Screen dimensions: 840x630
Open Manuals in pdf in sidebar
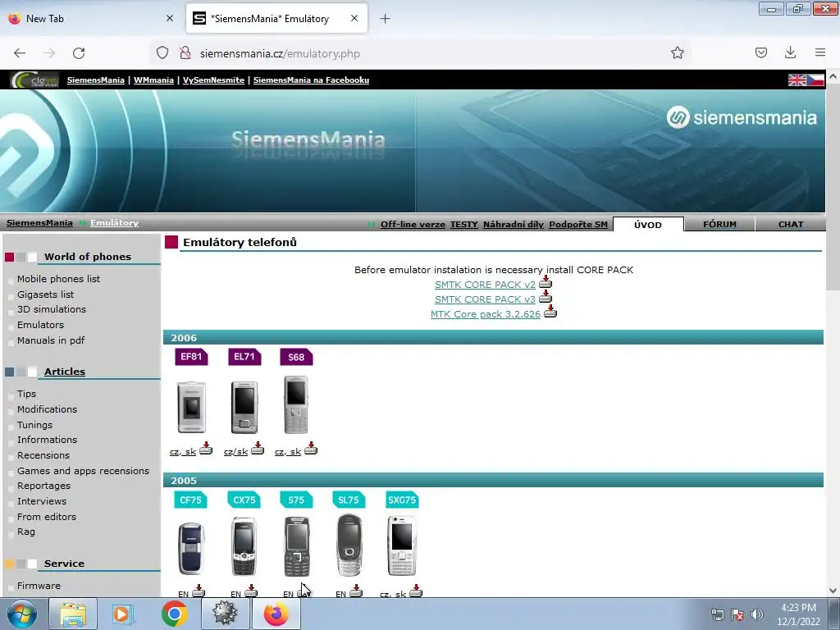pyautogui.click(x=51, y=340)
